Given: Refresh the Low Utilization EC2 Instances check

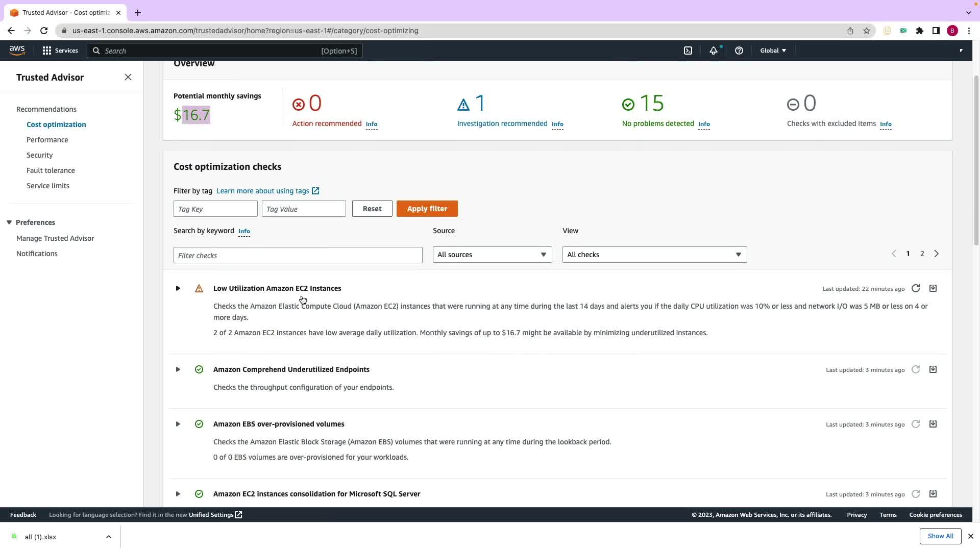Looking at the screenshot, I should [916, 288].
